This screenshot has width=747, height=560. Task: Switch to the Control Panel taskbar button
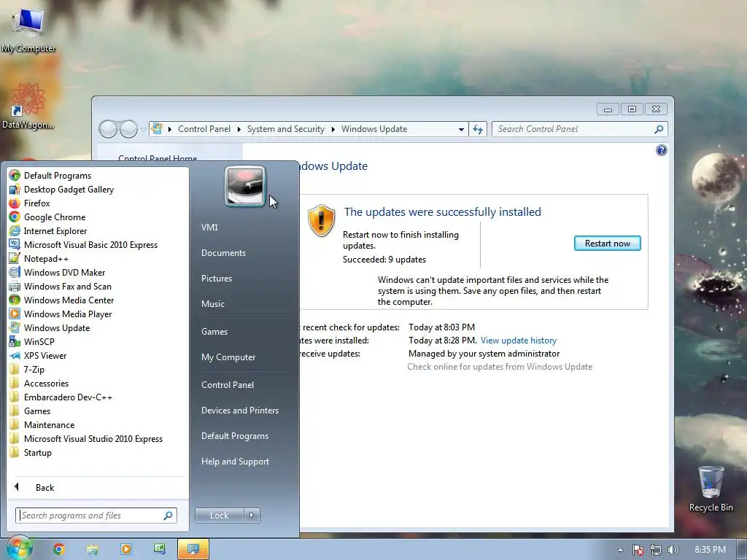coord(193,549)
